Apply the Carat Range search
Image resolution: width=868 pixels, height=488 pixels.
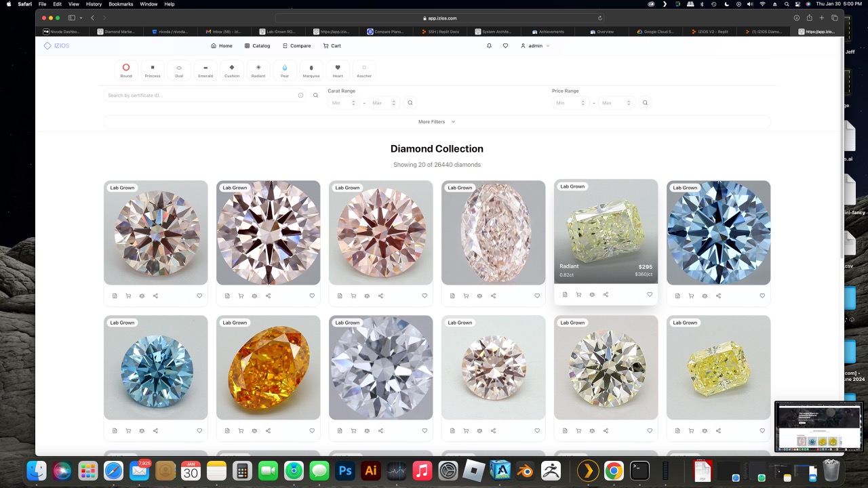click(x=410, y=103)
